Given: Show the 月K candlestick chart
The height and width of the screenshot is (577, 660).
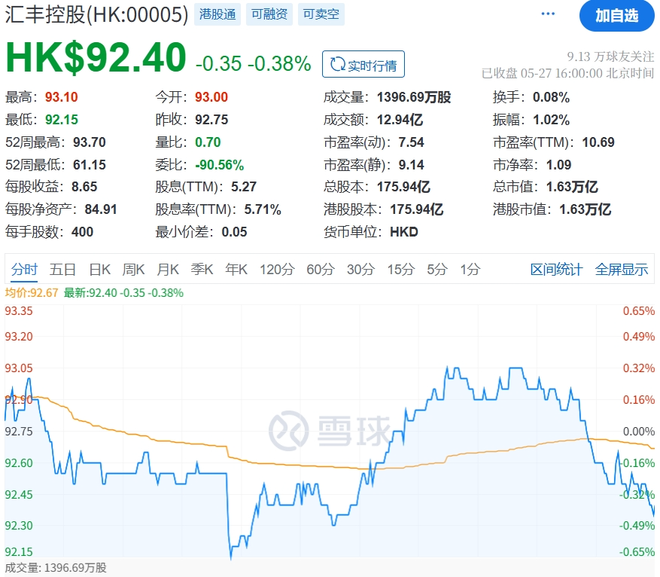Looking at the screenshot, I should point(168,269).
